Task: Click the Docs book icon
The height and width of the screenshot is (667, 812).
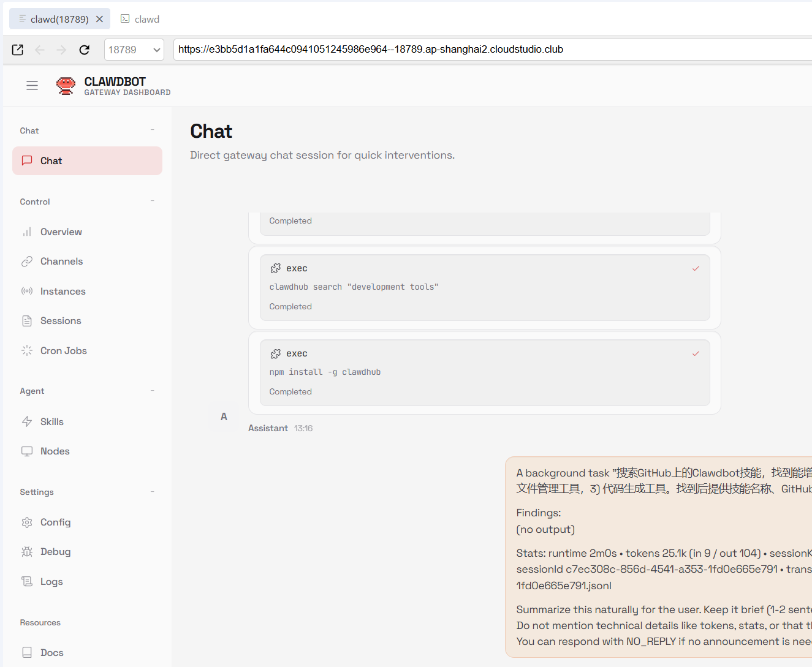Action: click(x=27, y=652)
